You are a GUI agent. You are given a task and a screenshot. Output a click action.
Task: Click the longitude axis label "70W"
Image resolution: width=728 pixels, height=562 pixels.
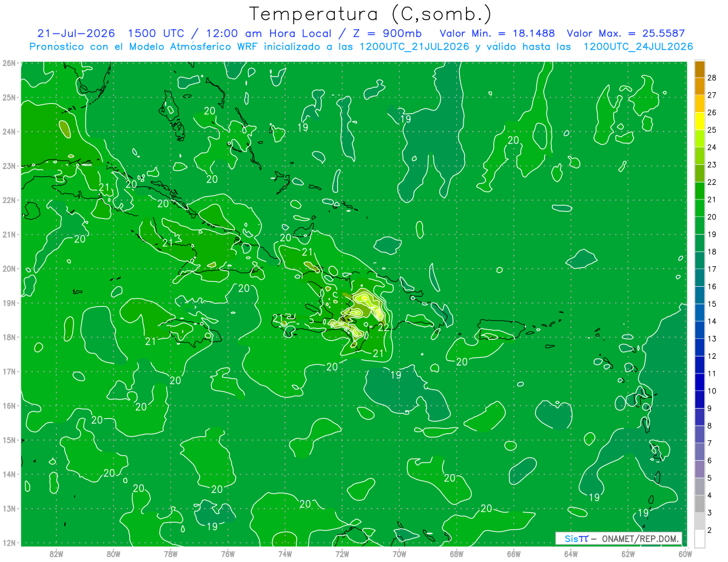399,553
